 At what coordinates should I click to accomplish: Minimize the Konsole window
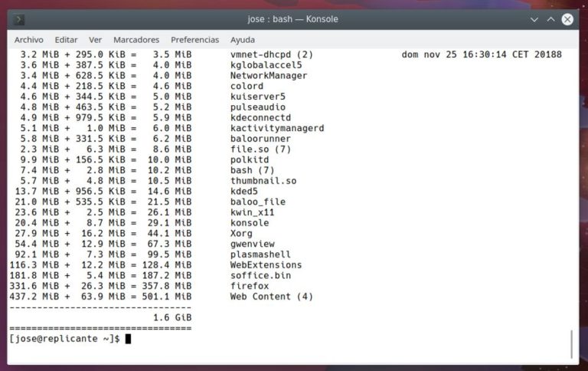click(534, 19)
